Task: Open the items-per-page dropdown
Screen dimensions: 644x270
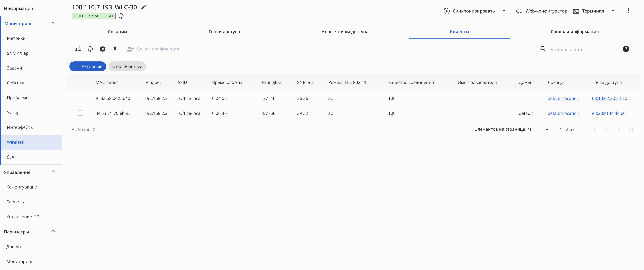Action: [x=538, y=129]
